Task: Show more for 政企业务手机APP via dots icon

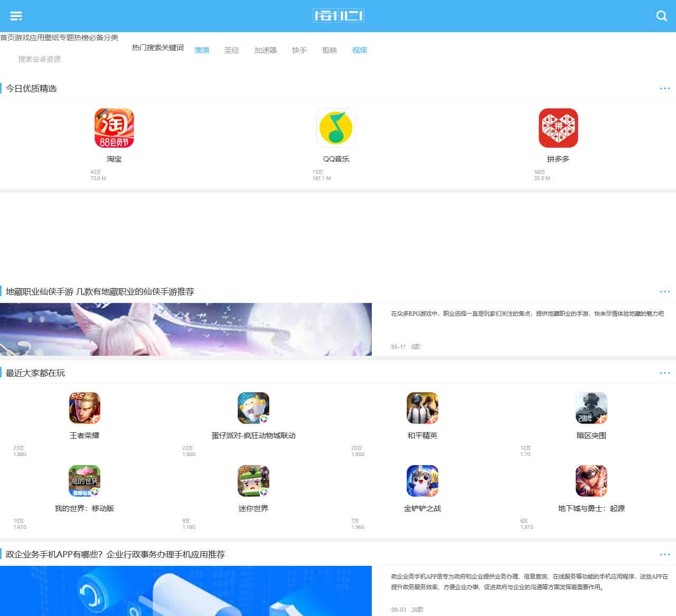Action: point(665,554)
